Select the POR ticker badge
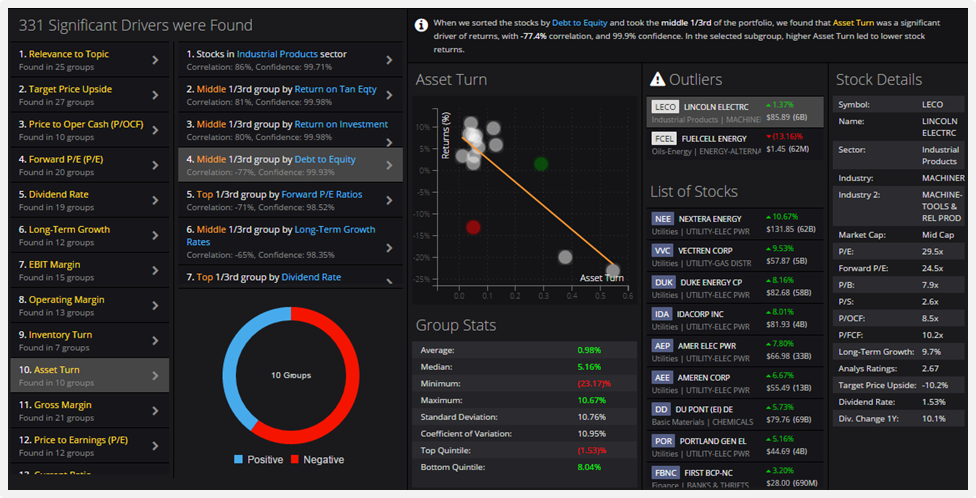 coord(663,441)
